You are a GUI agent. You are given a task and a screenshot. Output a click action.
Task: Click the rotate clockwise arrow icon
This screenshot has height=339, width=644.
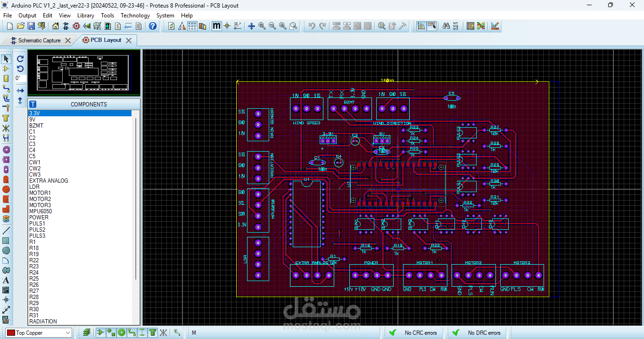click(20, 59)
